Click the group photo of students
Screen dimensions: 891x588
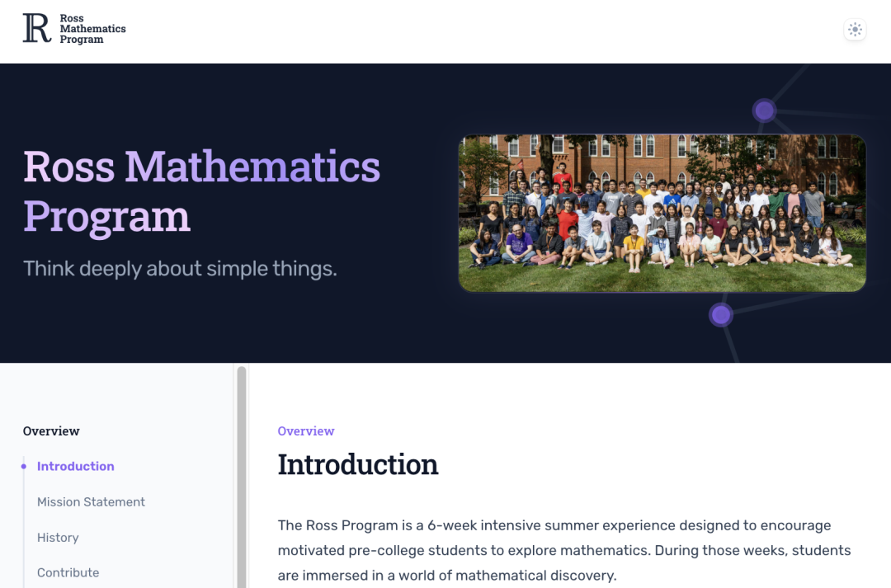coord(662,213)
